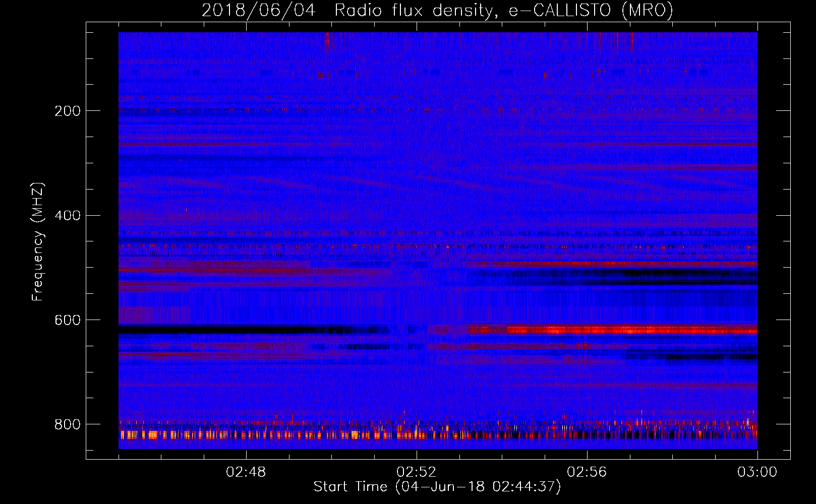This screenshot has width=816, height=504.
Task: Click the 'Frequency (MHZ)' axis label
Action: (x=38, y=242)
